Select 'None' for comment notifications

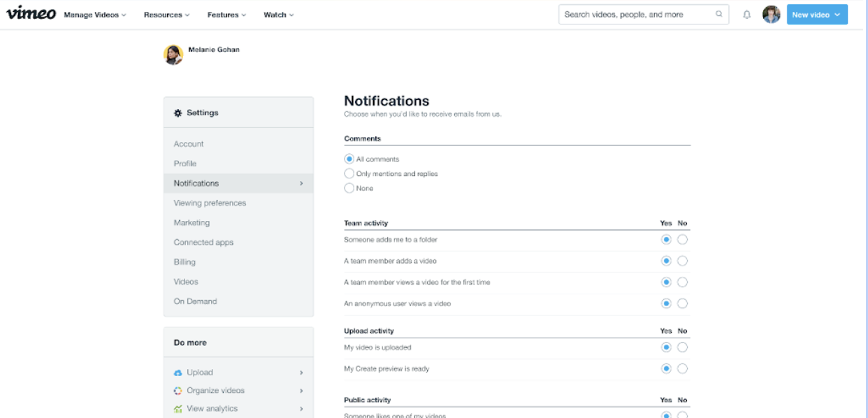pos(349,188)
